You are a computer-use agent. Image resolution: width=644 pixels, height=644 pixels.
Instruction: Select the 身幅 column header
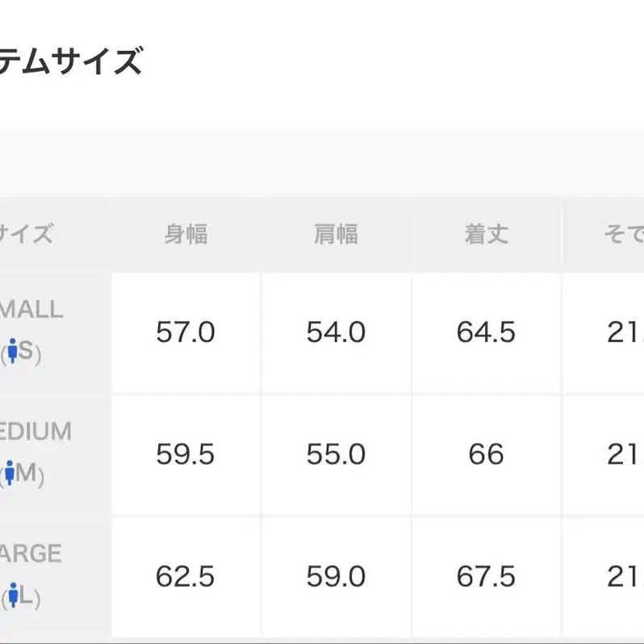(x=186, y=234)
